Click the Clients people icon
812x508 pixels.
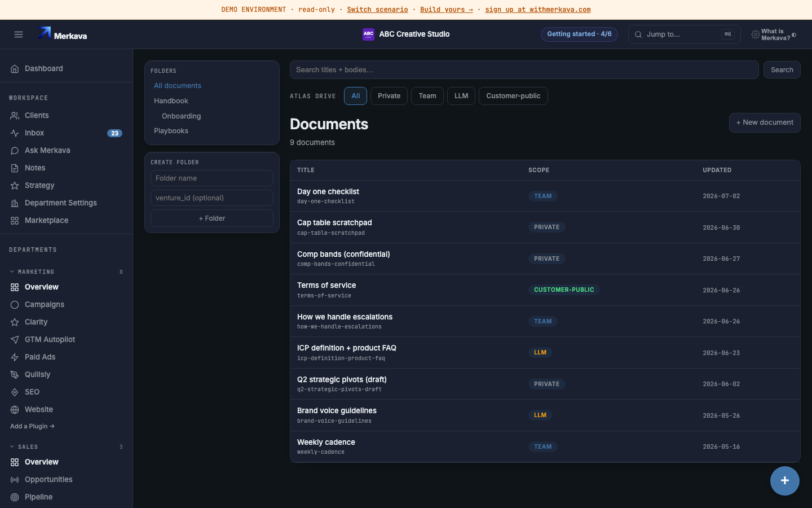click(15, 116)
